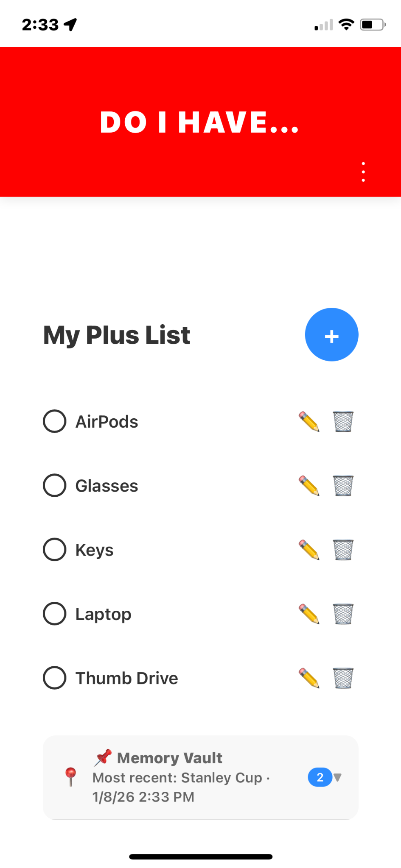Screen dimensions: 401x868
Task: Edit the AirPods item with pencil icon
Action: [309, 422]
